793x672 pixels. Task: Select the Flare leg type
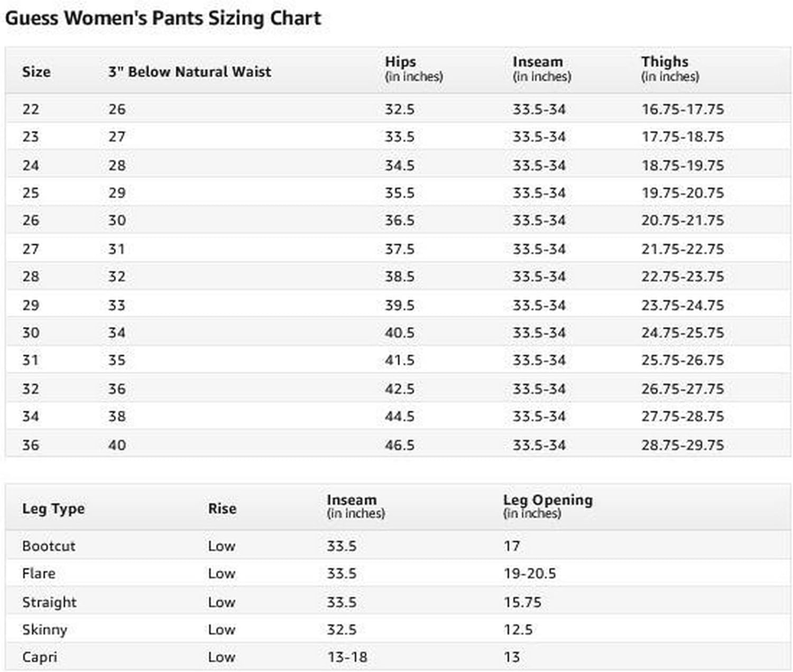[39, 574]
